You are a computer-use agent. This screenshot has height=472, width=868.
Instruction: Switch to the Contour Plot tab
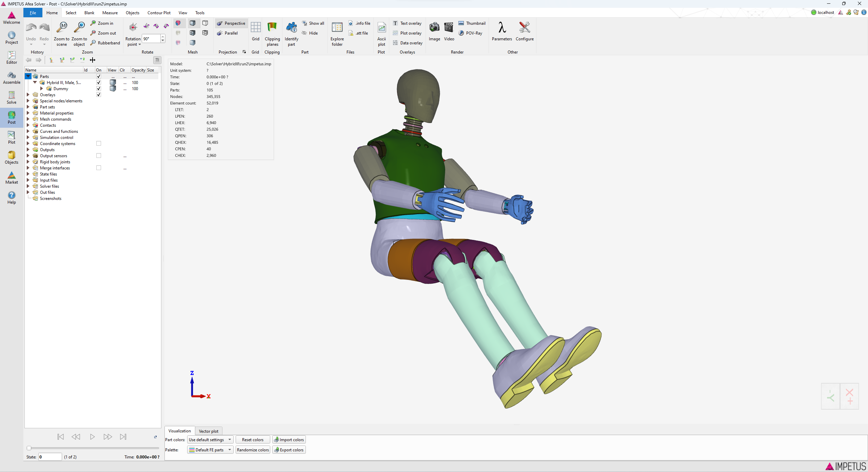tap(159, 13)
